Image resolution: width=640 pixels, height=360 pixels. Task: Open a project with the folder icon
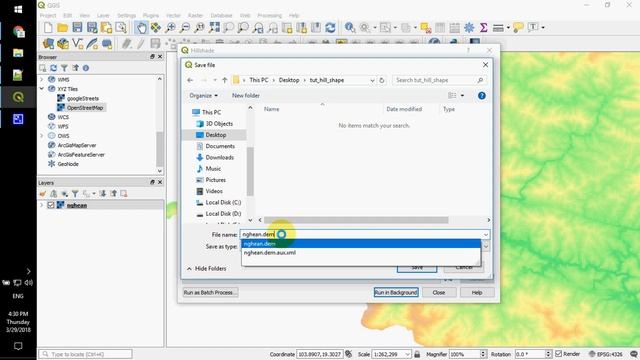(x=62, y=27)
